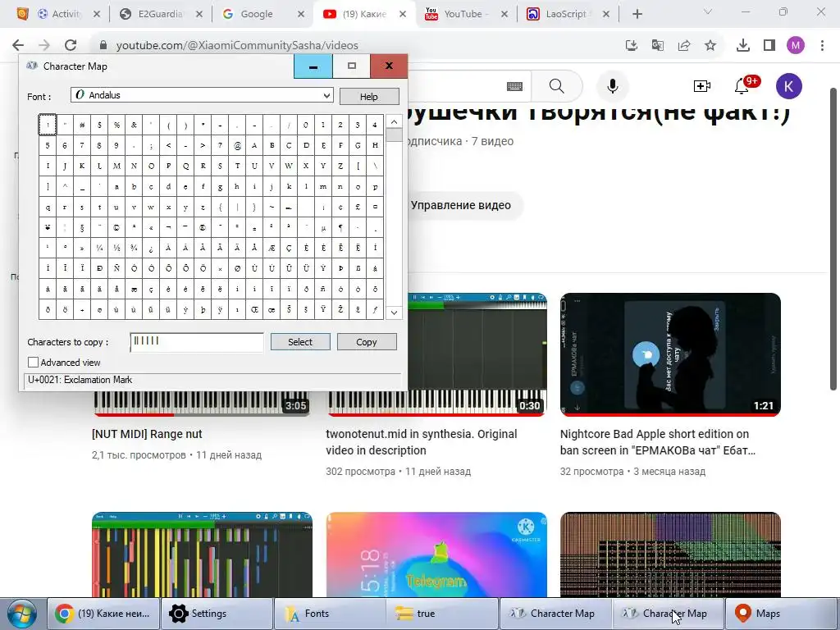
Task: Open a new Chrome tab
Action: (637, 14)
